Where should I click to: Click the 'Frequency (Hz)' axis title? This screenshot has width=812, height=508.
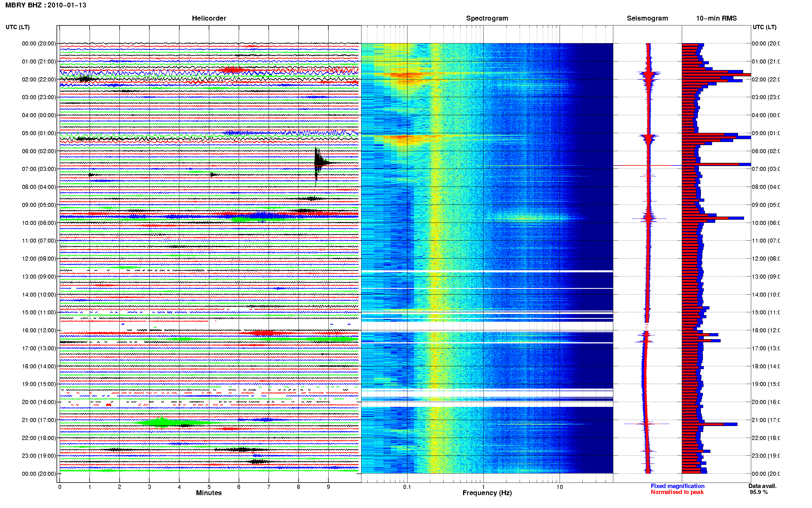487,493
